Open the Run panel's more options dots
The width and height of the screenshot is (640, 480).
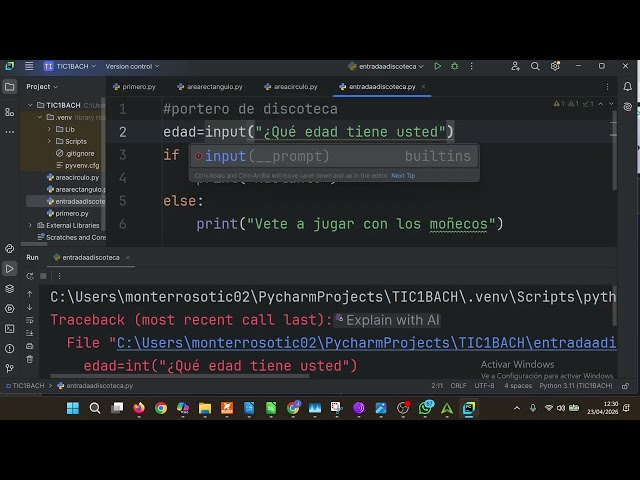point(59,276)
